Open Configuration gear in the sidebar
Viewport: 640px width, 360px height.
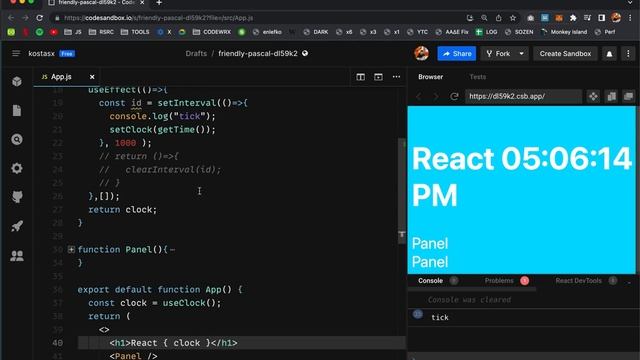pyautogui.click(x=17, y=168)
